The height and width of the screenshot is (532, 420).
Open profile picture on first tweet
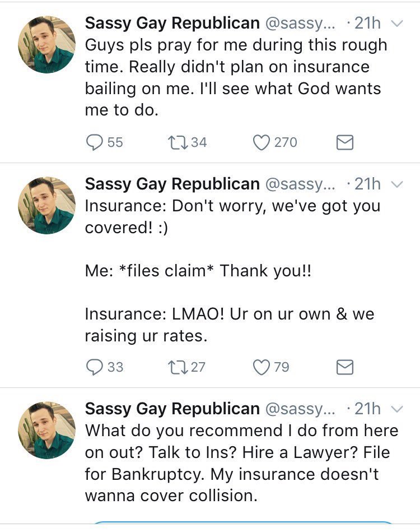(47, 44)
